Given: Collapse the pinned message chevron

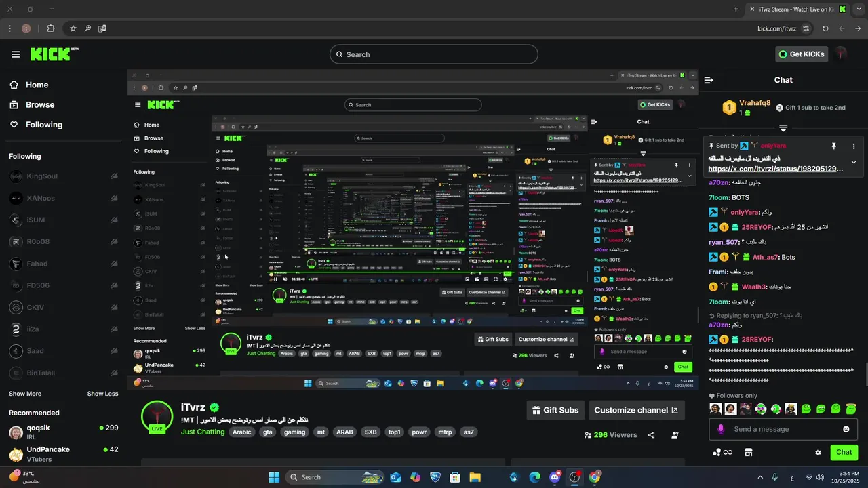Looking at the screenshot, I should 854,162.
